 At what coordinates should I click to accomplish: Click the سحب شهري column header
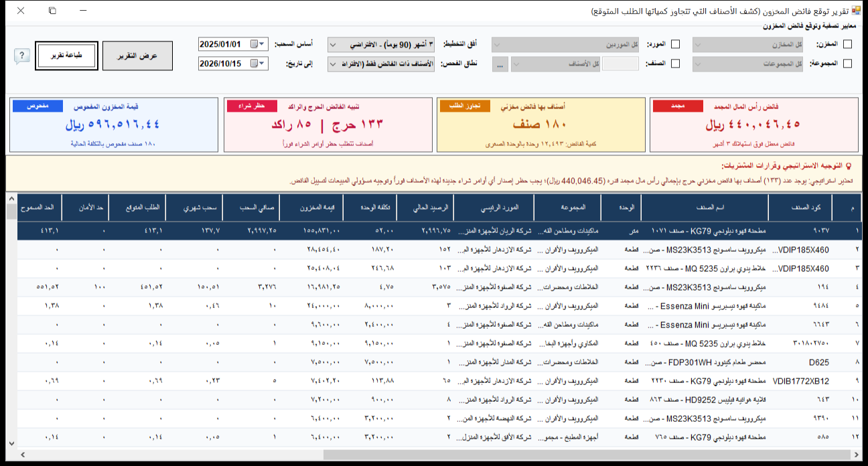pos(193,208)
